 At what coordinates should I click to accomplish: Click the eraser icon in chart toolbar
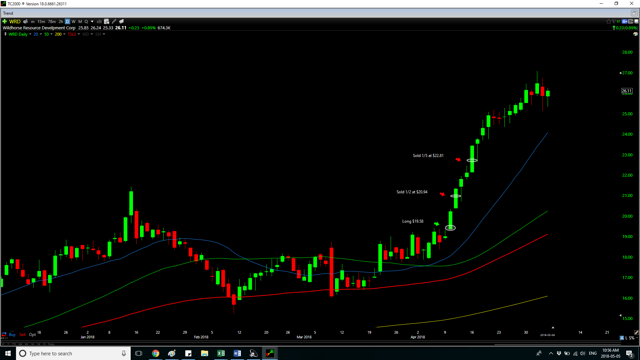pyautogui.click(x=121, y=21)
